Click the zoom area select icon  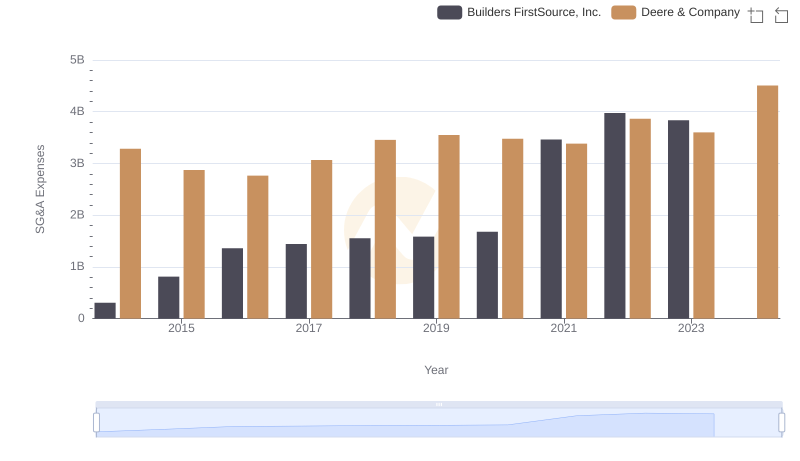[756, 15]
